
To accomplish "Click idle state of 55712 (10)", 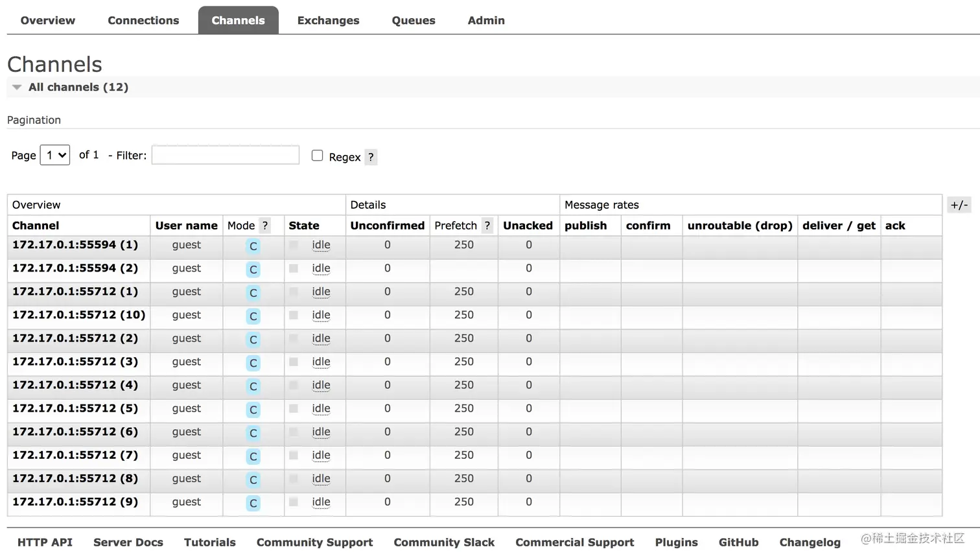I will (321, 315).
